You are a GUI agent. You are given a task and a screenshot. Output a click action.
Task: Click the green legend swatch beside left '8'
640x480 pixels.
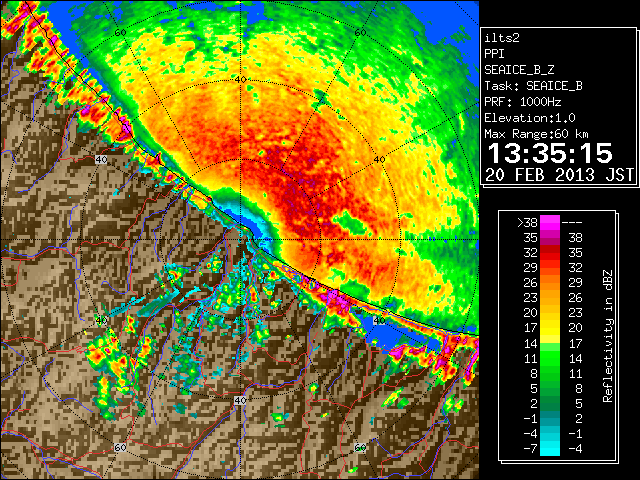coord(550,373)
